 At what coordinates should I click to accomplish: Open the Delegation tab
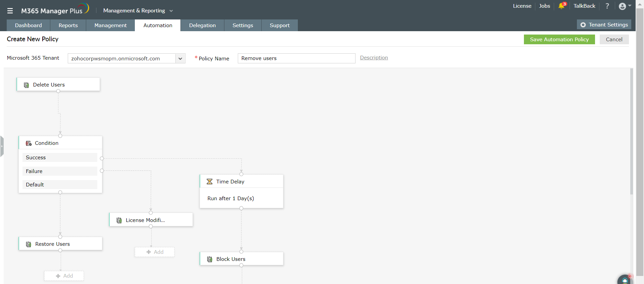(x=202, y=25)
